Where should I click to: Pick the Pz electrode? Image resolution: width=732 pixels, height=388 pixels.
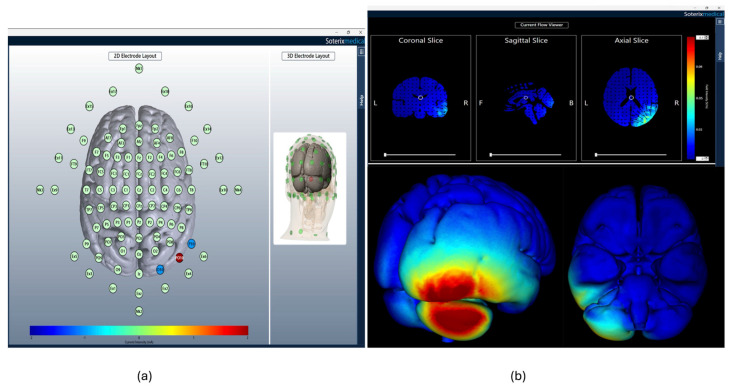[x=139, y=223]
